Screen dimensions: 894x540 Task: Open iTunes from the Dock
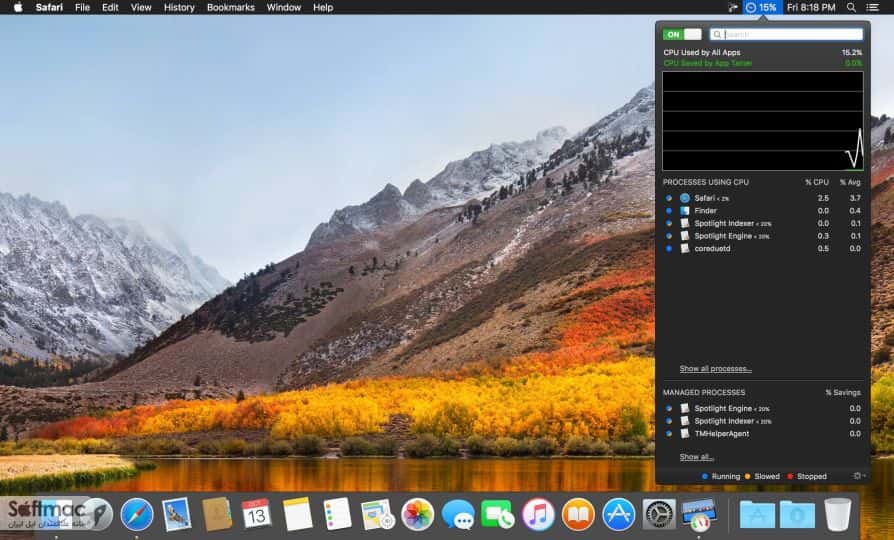[538, 514]
